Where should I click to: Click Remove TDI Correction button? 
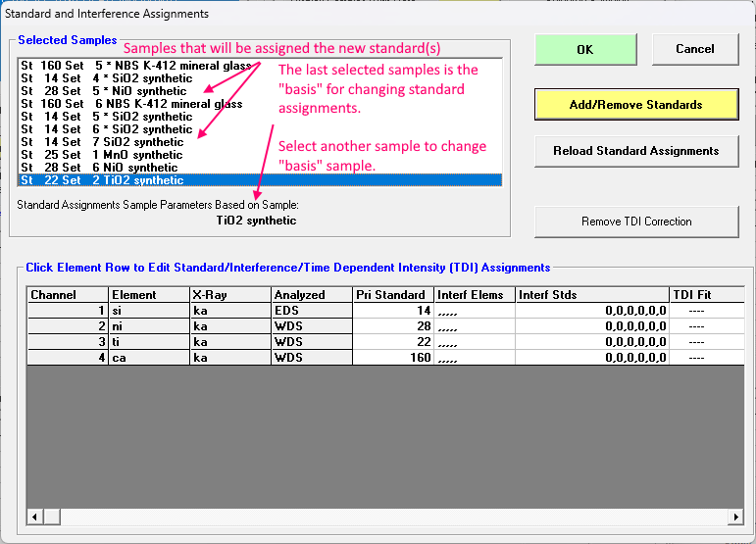(x=635, y=222)
